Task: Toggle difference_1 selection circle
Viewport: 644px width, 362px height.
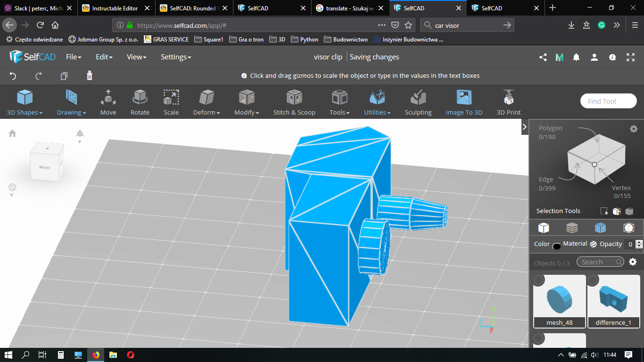Action: (x=593, y=280)
